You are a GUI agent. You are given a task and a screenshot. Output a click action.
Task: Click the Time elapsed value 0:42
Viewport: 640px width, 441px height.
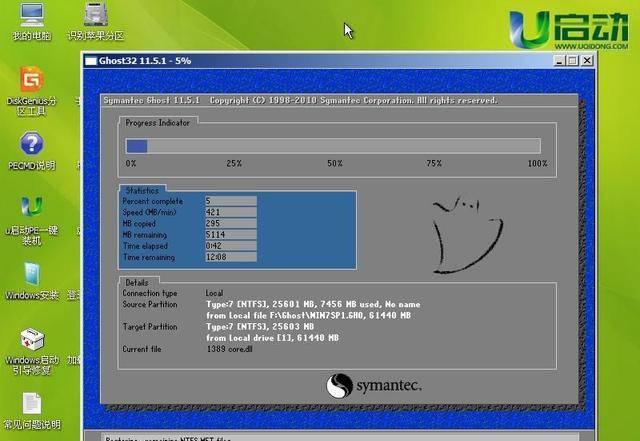[x=231, y=246]
